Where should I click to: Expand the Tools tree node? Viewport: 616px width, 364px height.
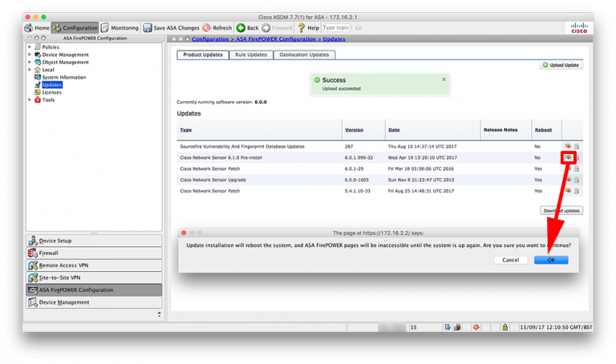(x=30, y=99)
